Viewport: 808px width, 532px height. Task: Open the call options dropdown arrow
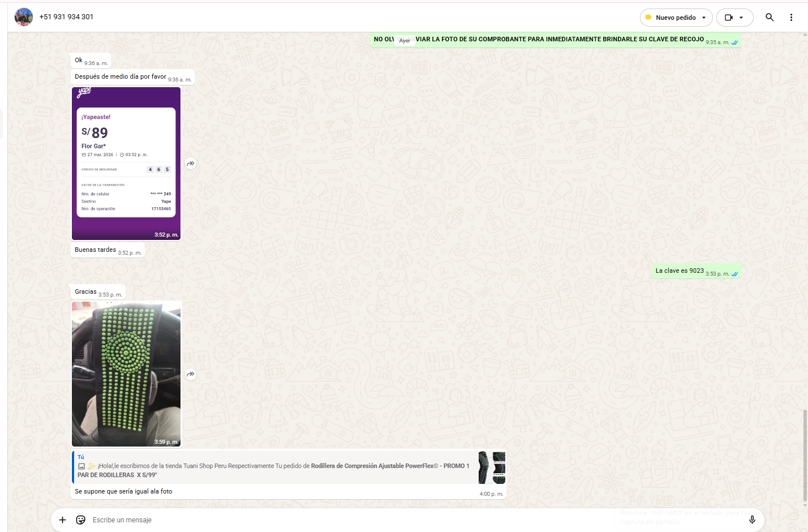(742, 18)
